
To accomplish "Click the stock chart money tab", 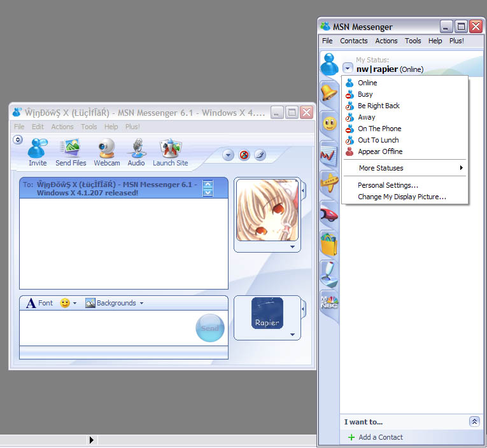I will [x=329, y=154].
